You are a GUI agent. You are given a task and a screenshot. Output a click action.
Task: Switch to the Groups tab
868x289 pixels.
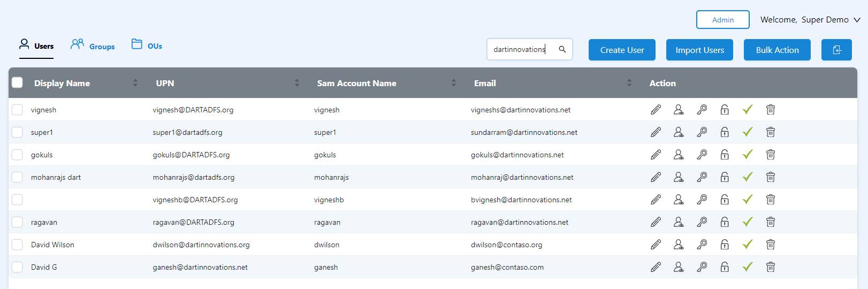(93, 45)
